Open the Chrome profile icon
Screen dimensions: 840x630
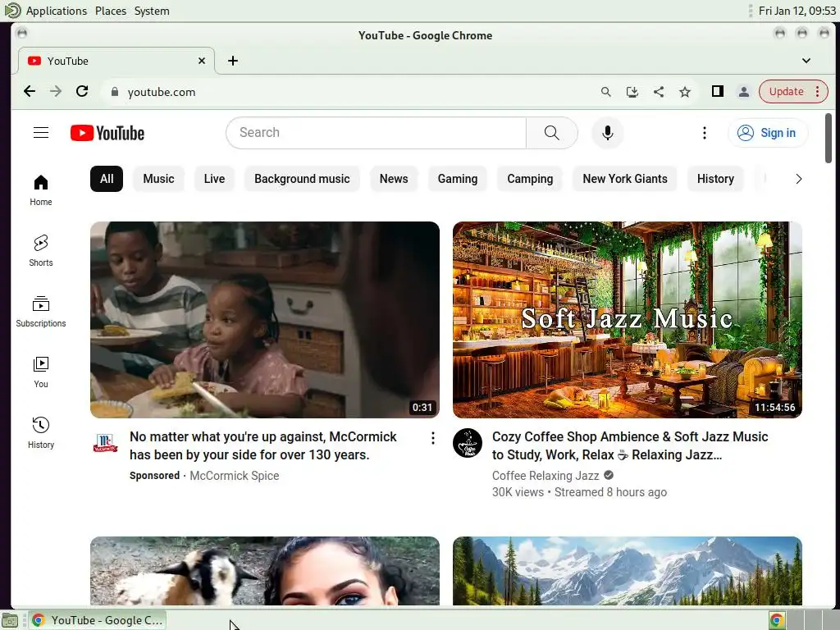tap(743, 92)
